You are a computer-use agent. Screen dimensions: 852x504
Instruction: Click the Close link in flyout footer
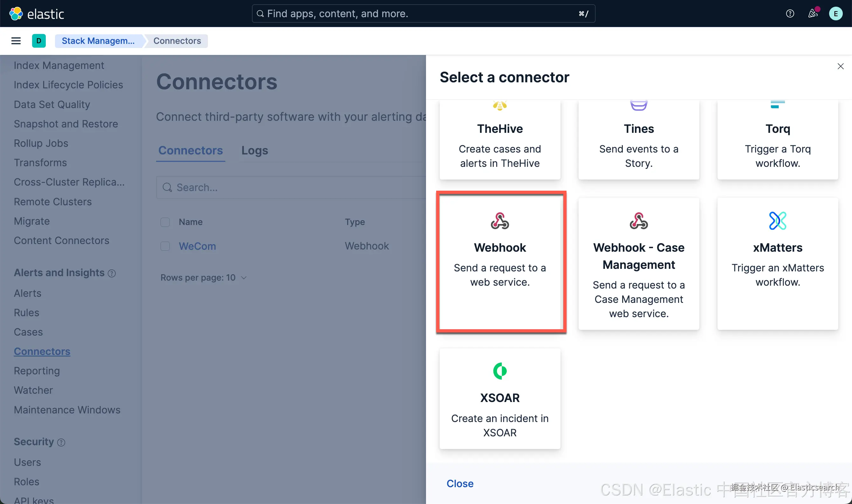[x=460, y=484]
